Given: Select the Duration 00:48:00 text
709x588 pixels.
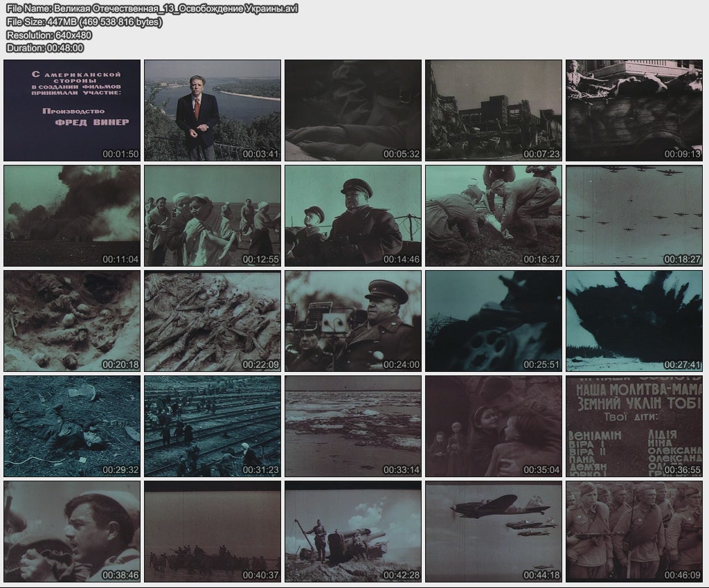Looking at the screenshot, I should click(45, 48).
